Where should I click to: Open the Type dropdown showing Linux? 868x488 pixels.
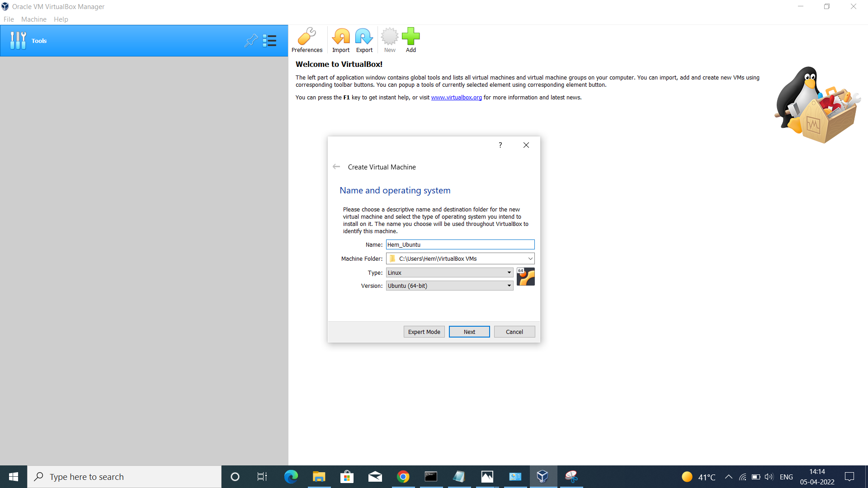pos(449,272)
